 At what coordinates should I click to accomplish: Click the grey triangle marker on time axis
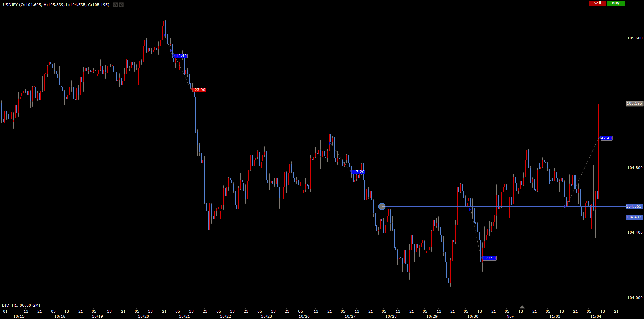(x=522, y=307)
